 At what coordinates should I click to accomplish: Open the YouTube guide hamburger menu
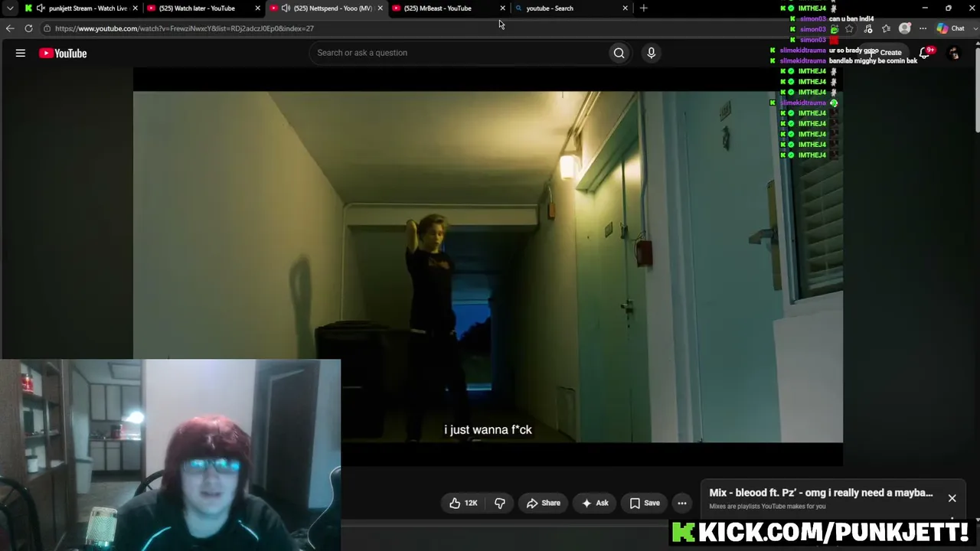pos(21,53)
